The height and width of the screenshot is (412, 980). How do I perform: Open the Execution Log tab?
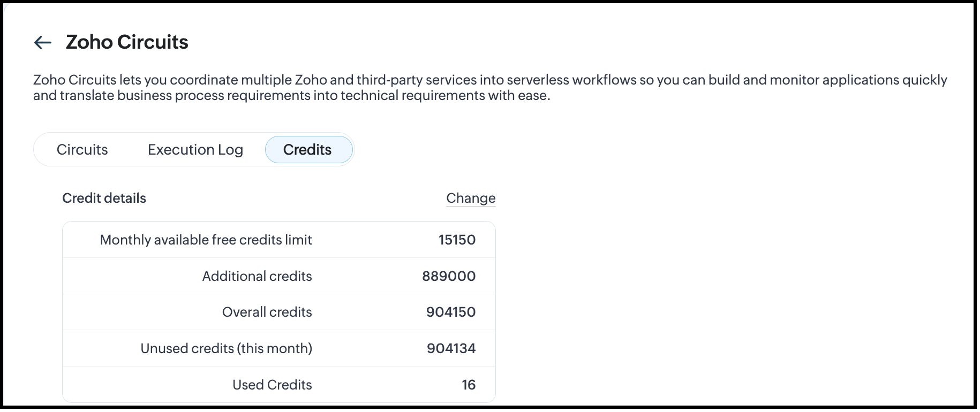(195, 150)
